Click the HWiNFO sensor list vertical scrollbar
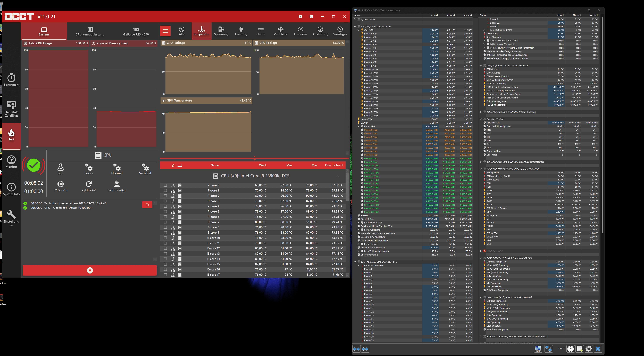The height and width of the screenshot is (356, 644). pyautogui.click(x=602, y=125)
